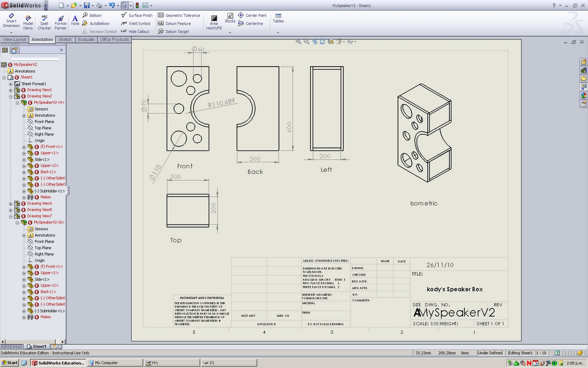Add a Weld Symbol
The image size is (588, 368).
coord(136,24)
